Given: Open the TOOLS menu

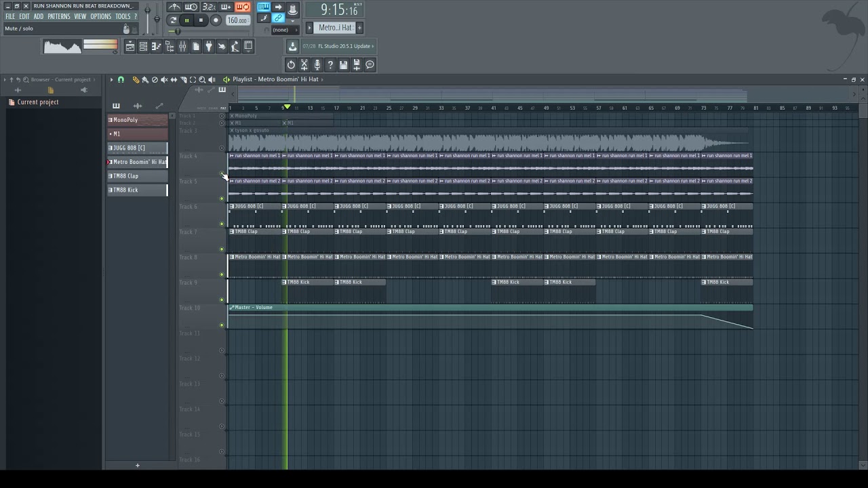Looking at the screenshot, I should pos(123,16).
